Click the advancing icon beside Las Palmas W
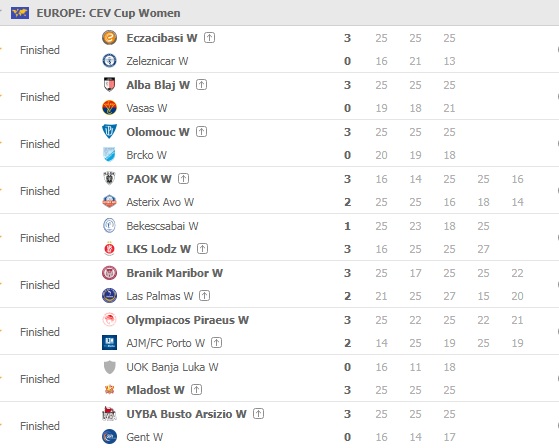 point(205,296)
